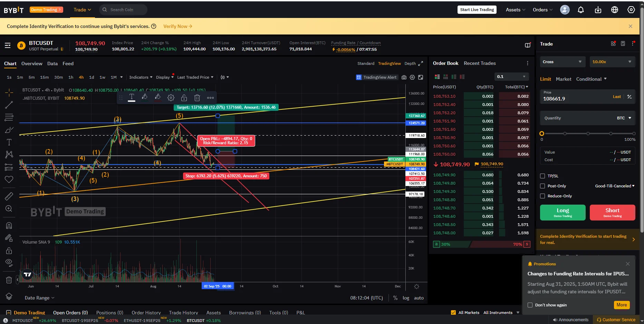Click the Start Live Trading button
This screenshot has width=644, height=324.
(x=477, y=10)
